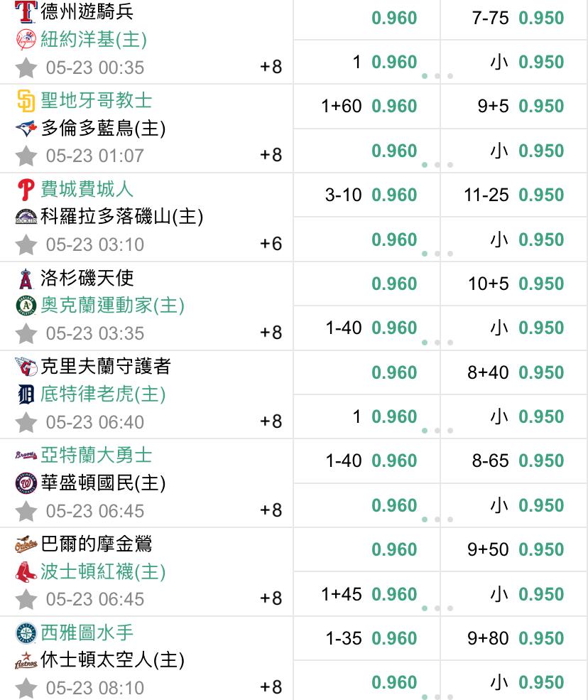Click the Boston Red Sox logo
This screenshot has width=588, height=700.
26,571
